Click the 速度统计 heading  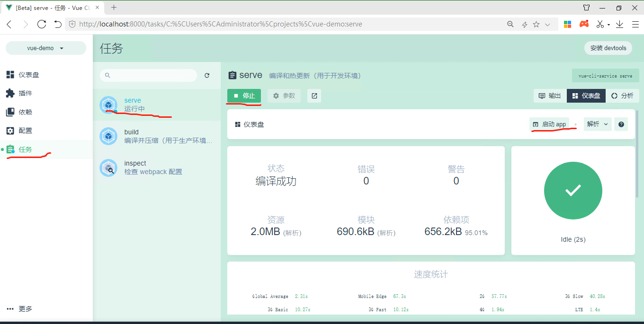point(430,274)
